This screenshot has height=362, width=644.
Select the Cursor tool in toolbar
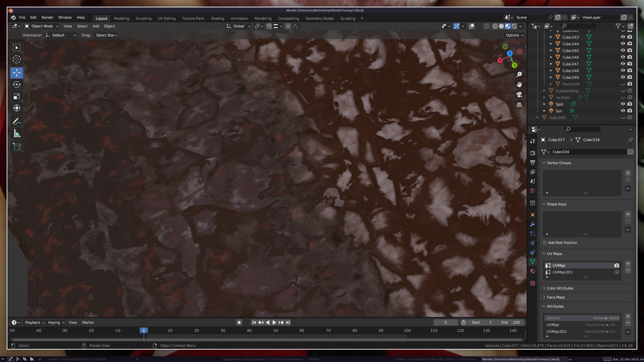(17, 60)
